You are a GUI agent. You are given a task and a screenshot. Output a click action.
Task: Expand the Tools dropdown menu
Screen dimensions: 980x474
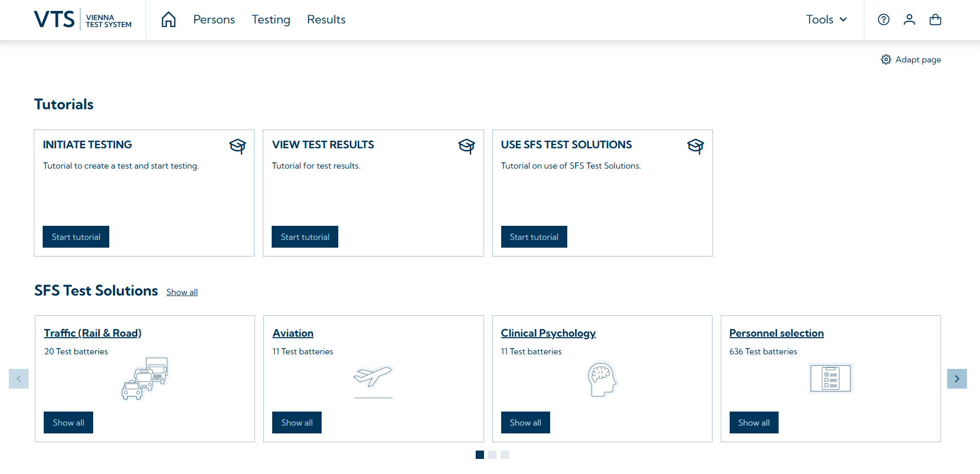tap(826, 20)
